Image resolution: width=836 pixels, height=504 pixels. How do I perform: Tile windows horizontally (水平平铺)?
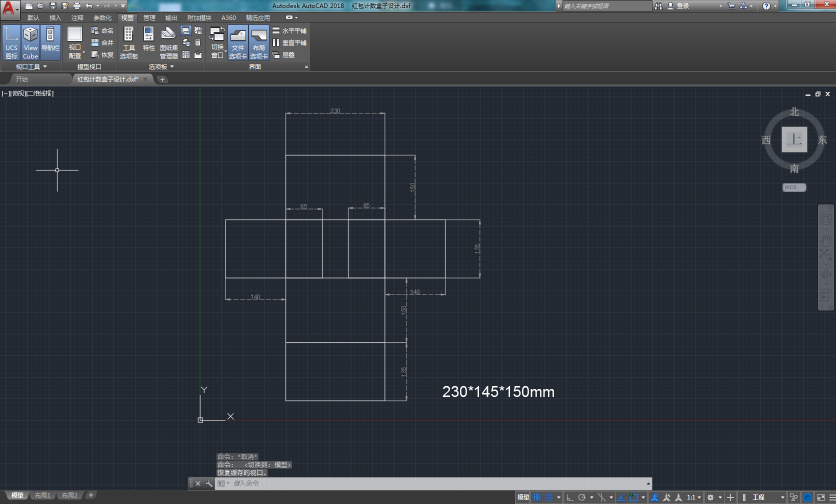(289, 30)
